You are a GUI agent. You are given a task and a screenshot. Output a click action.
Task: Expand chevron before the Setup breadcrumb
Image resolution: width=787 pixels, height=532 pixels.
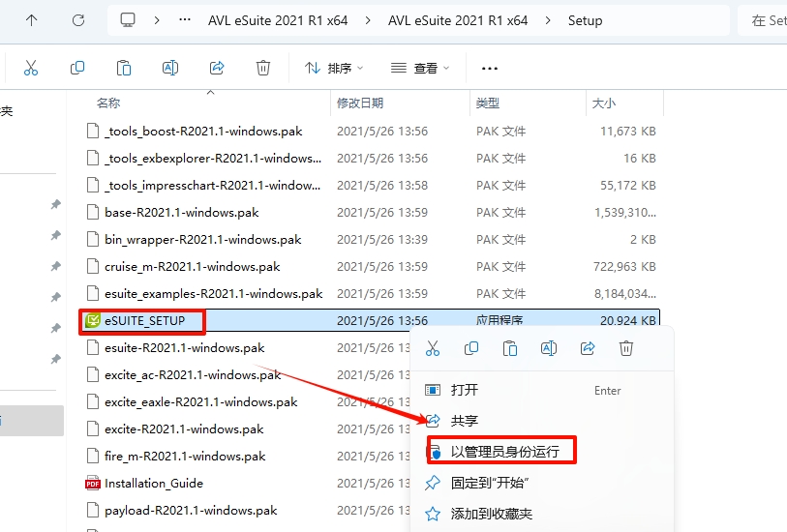click(548, 20)
